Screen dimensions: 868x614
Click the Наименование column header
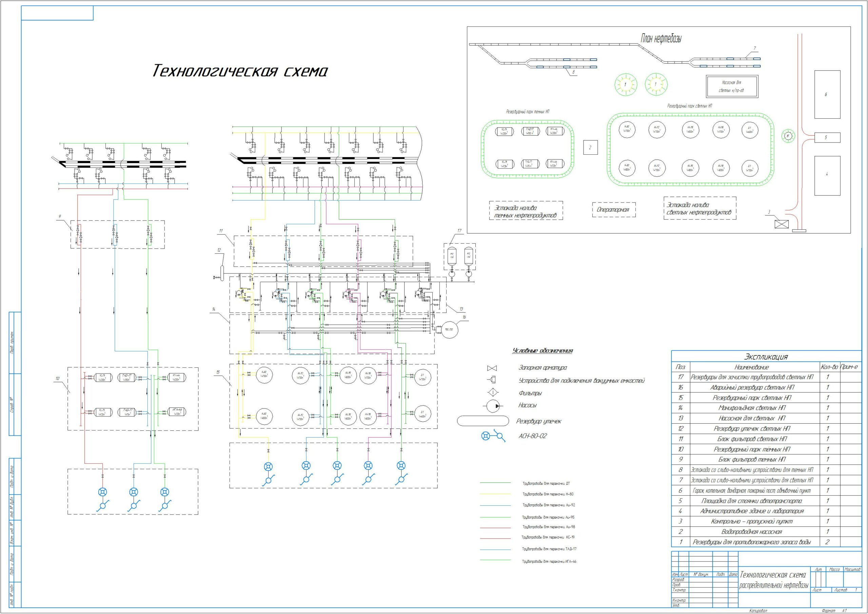(752, 367)
